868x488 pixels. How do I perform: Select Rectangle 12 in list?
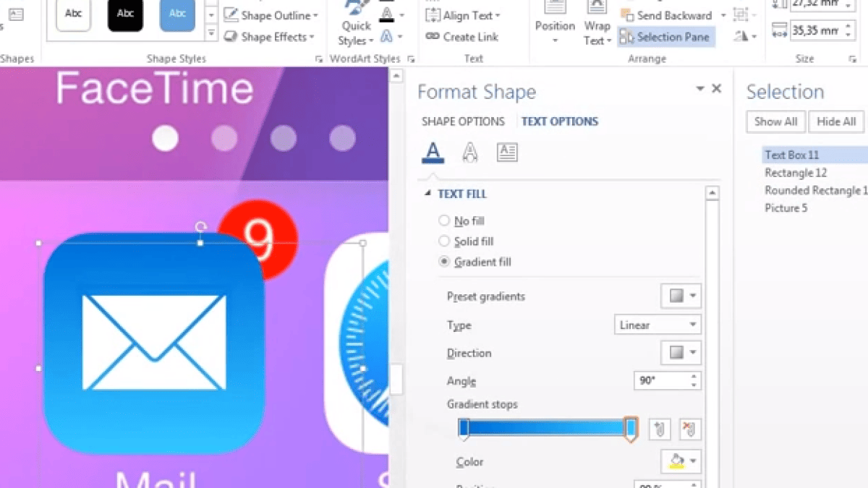[796, 173]
